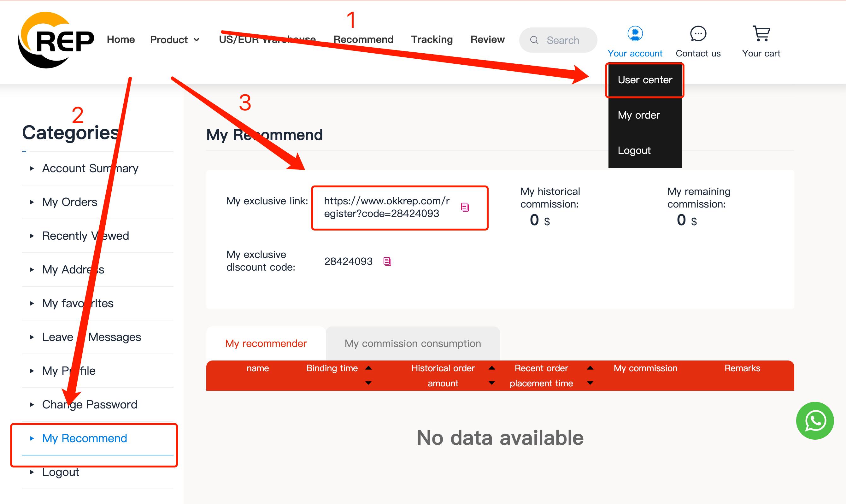The width and height of the screenshot is (846, 504).
Task: Sort Historical order amount descending arrow
Action: tap(491, 383)
